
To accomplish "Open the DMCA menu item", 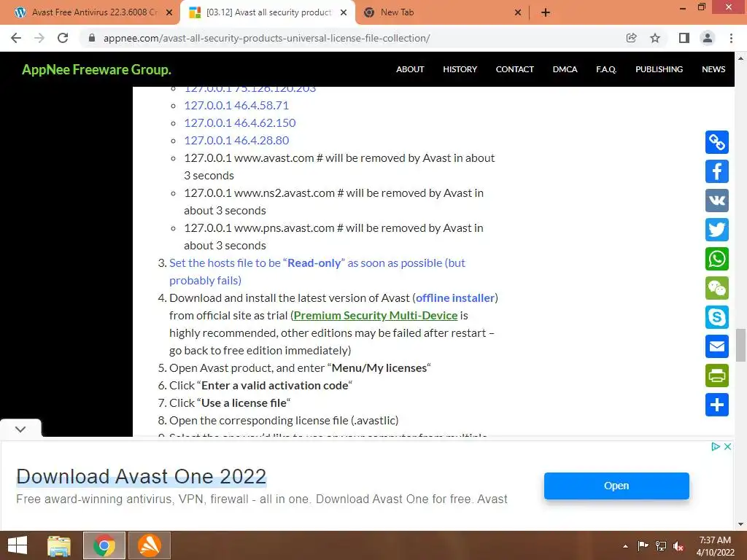I will coord(565,69).
